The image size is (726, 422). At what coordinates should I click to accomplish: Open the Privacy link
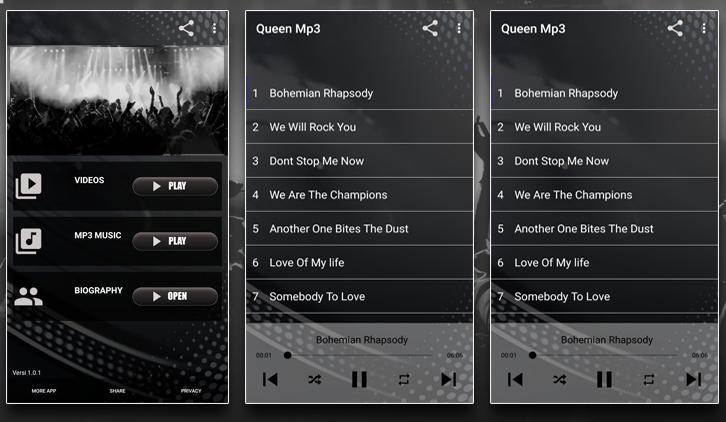click(191, 391)
